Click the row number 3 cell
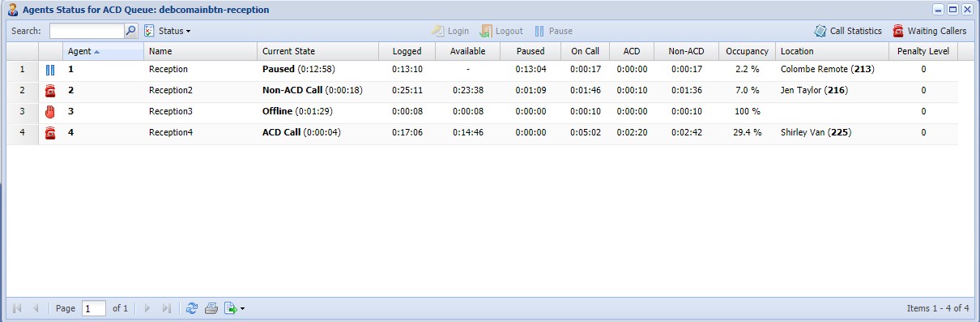 tap(23, 112)
